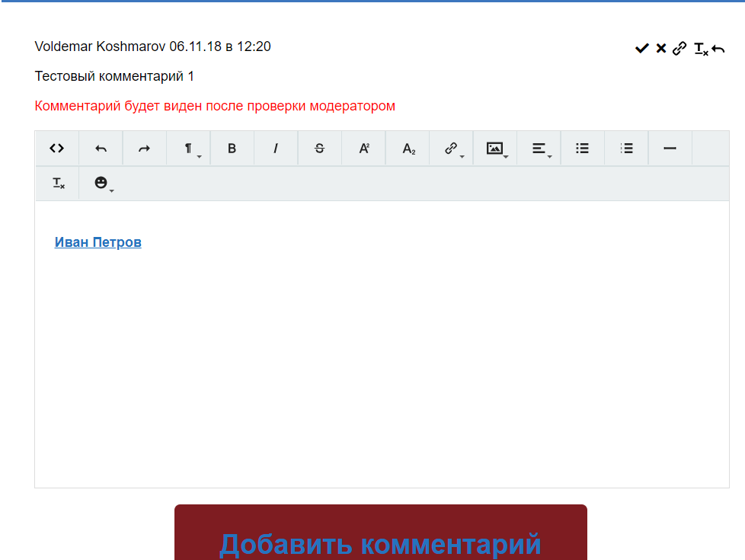Apply subscript formatting
Screen dimensions: 745x560
click(408, 149)
